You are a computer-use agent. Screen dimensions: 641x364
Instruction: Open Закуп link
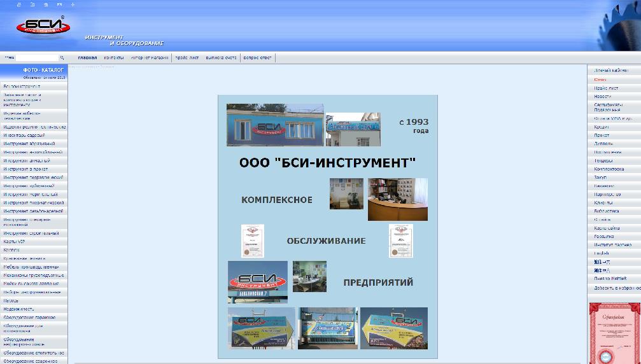tap(600, 178)
